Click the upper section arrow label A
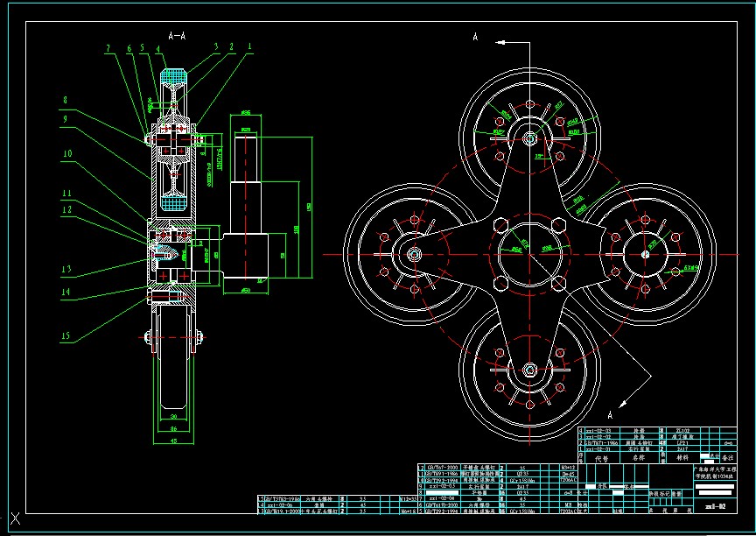756x536 pixels. [475, 37]
